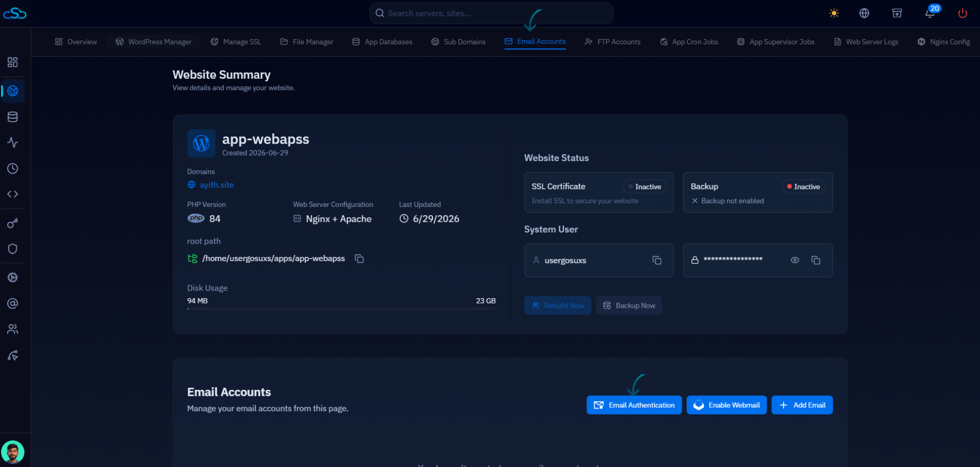Open the user avatar profile picture
Viewport: 980px width, 467px height.
(x=13, y=452)
